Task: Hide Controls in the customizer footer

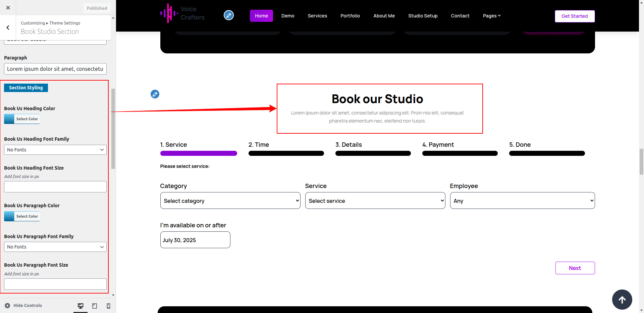Action: 23,306
